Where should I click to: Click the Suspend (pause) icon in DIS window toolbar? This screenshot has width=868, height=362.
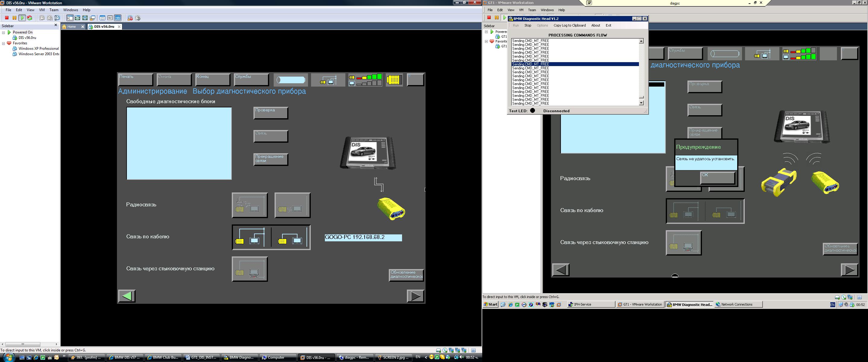14,18
